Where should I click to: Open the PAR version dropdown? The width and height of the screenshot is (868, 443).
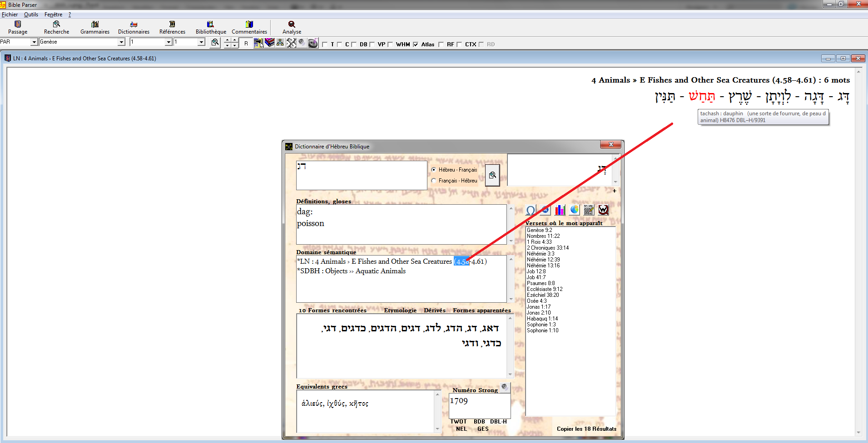34,42
